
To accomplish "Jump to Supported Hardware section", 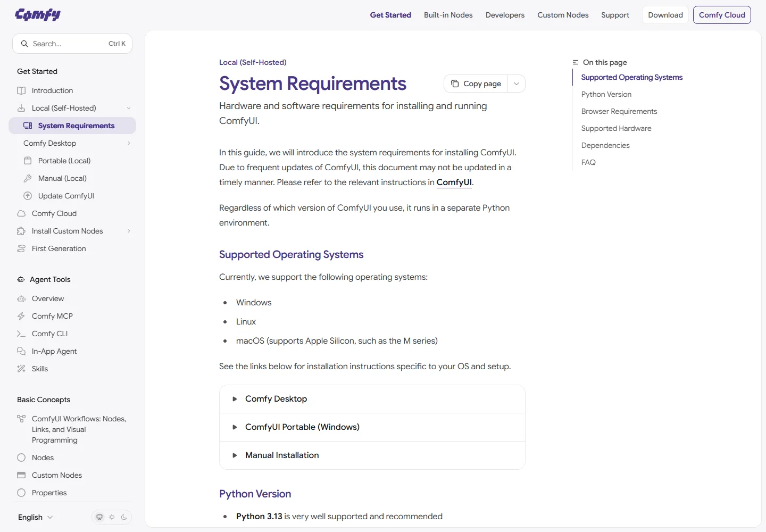I will 616,128.
